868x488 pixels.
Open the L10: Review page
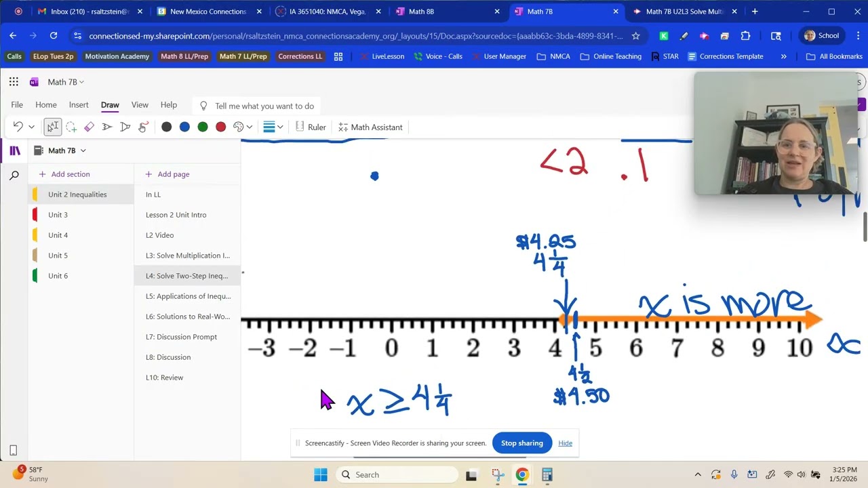point(188,378)
